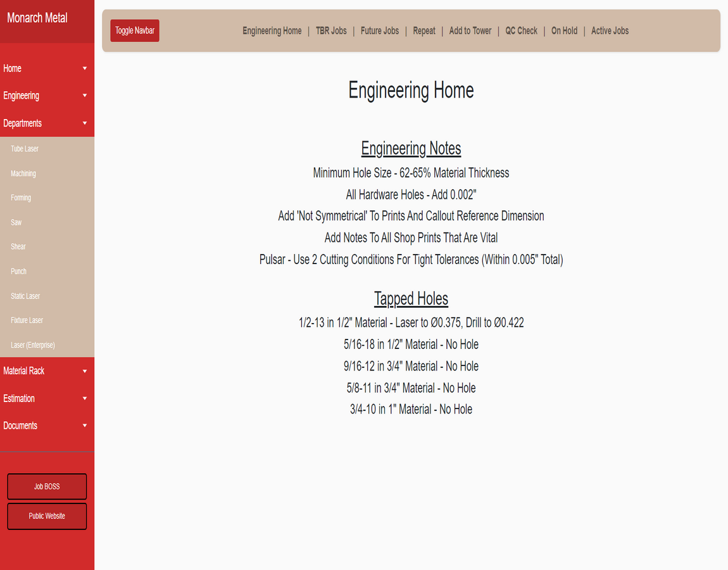Click the Job BOSS button
Screen dimensions: 728x570
pyautogui.click(x=47, y=486)
